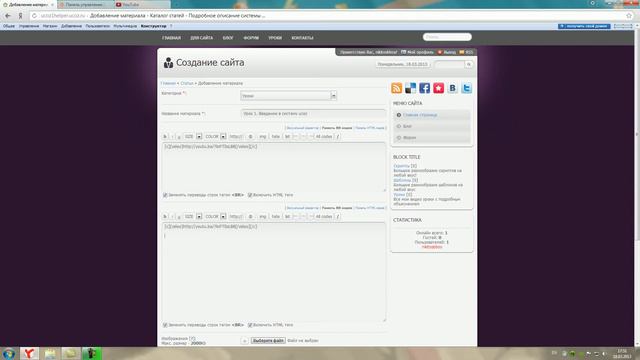Insert 'hide' tag in second editor
Viewport: 640px width, 360px height.
[x=276, y=216]
